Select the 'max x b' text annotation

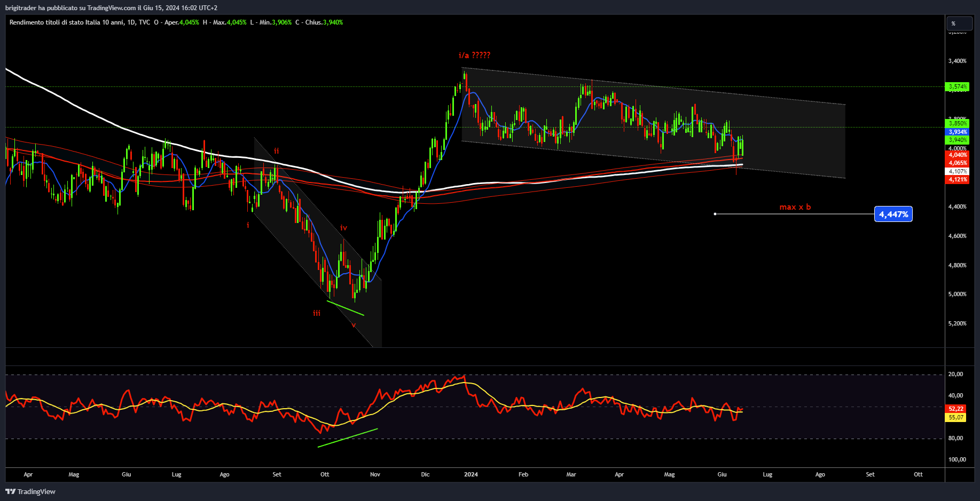(x=795, y=207)
